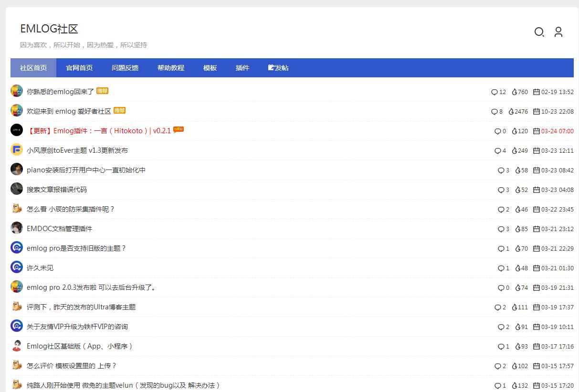Open post 搜索文章报错误代码
This screenshot has height=392, width=579.
pyautogui.click(x=57, y=190)
